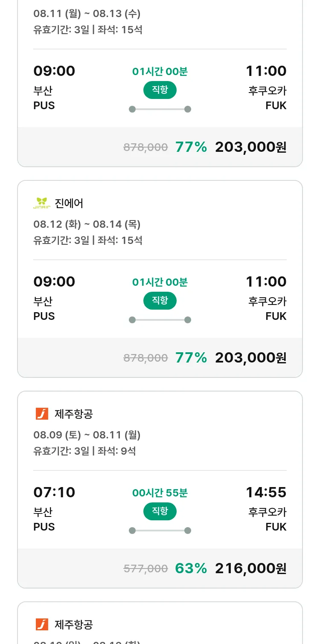Tap the 07:10 departure time
The height and width of the screenshot is (644, 320).
point(54,492)
